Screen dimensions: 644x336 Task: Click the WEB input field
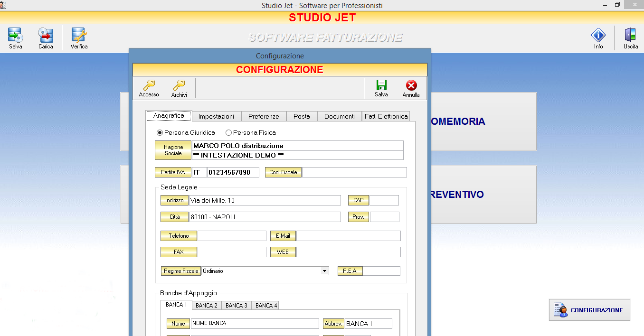click(349, 252)
